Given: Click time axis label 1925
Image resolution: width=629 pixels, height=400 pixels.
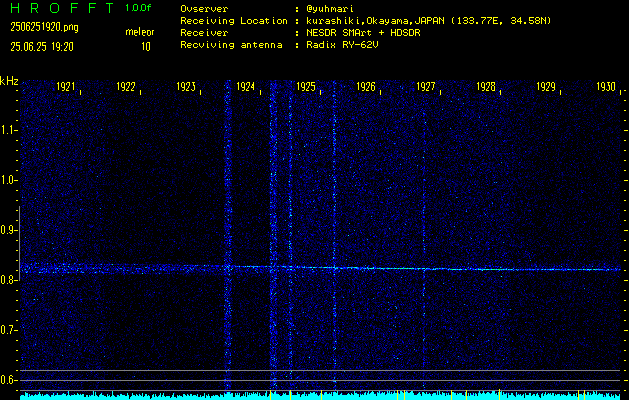Looking at the screenshot, I should [x=306, y=87].
